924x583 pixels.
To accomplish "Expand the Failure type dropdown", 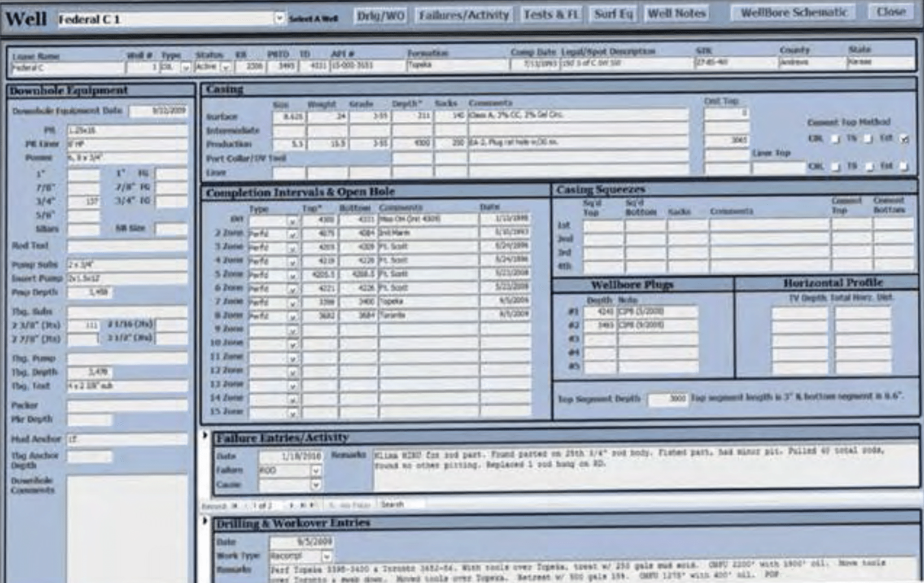I will [x=316, y=471].
